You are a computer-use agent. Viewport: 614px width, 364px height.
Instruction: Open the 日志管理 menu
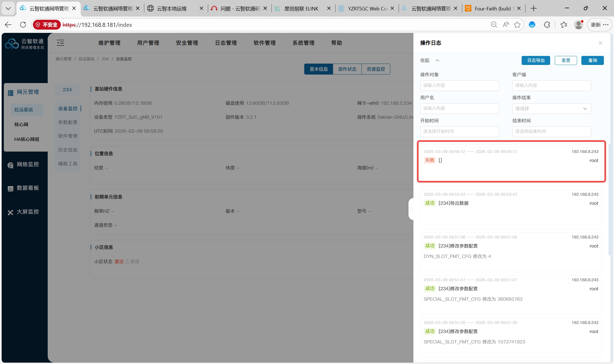(226, 43)
